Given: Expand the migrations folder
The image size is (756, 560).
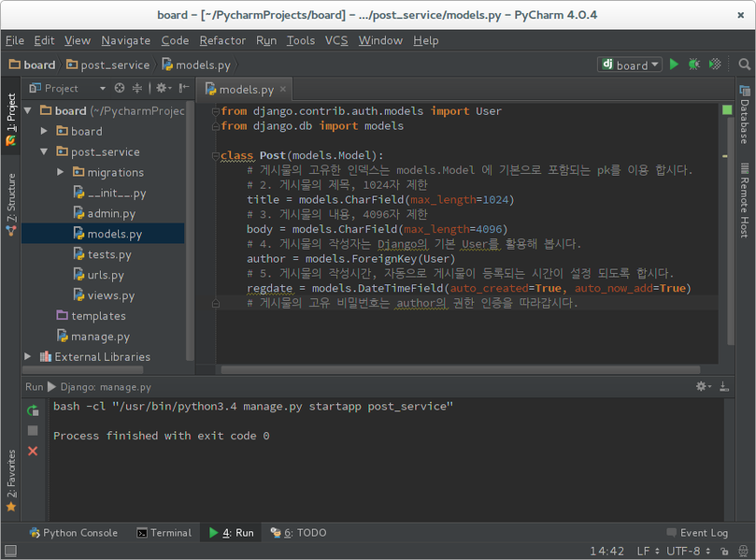Looking at the screenshot, I should pyautogui.click(x=60, y=172).
